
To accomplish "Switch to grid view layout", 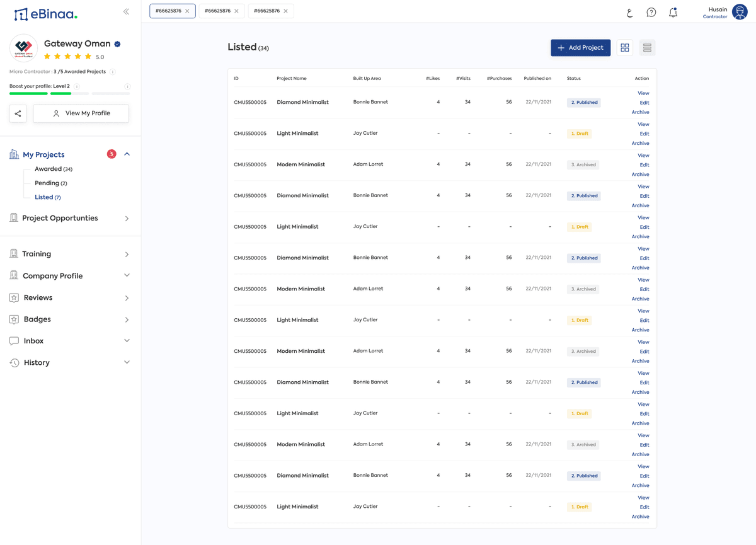I will pos(625,47).
